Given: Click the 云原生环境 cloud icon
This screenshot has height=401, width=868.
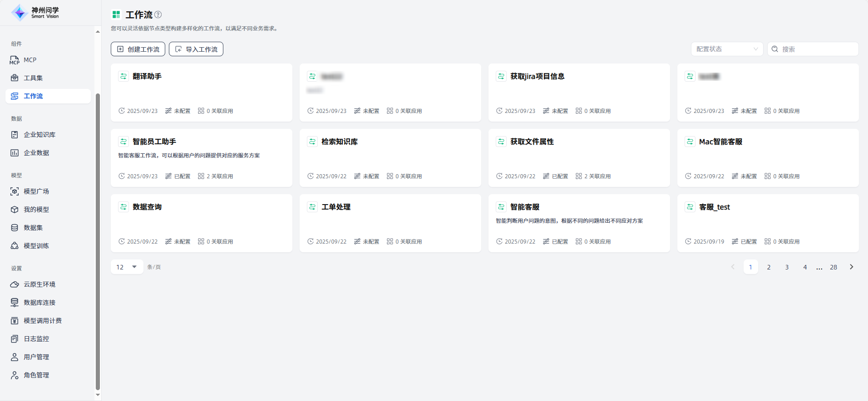Looking at the screenshot, I should click(x=15, y=284).
